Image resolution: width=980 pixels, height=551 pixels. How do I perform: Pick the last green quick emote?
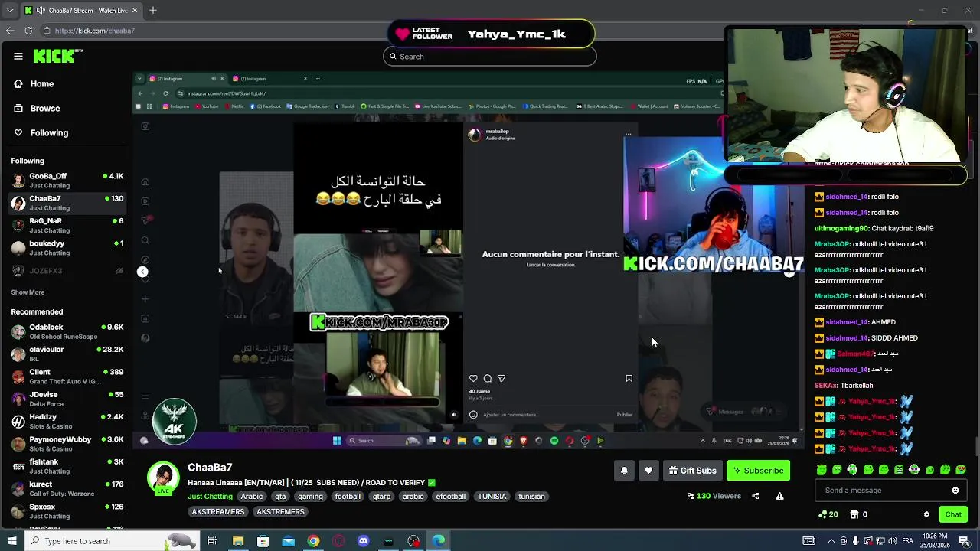click(961, 470)
